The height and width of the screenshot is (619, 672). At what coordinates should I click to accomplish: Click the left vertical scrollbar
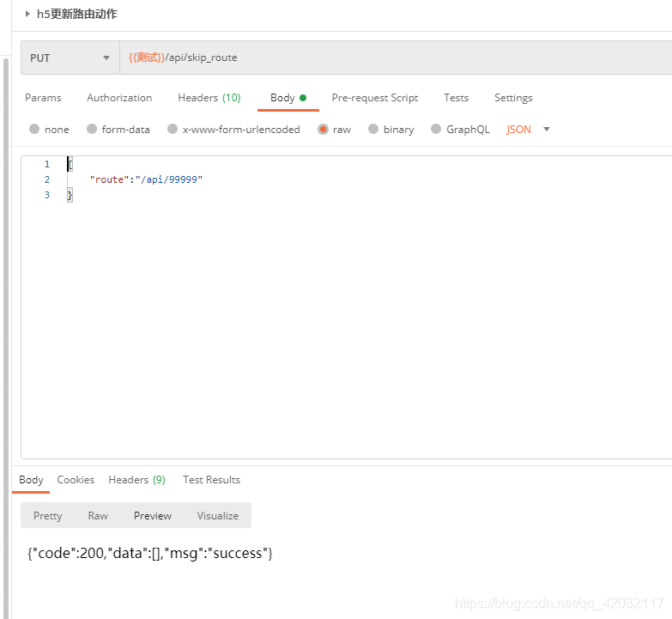[5, 338]
